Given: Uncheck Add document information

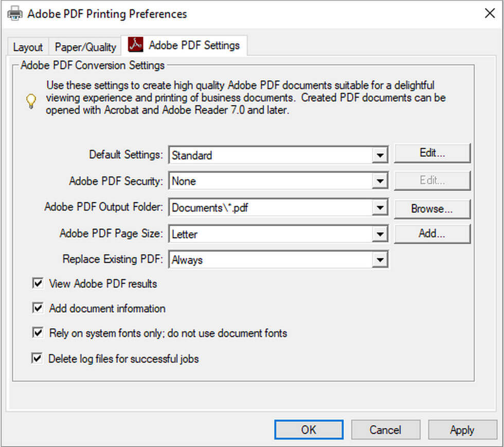Looking at the screenshot, I should 38,308.
